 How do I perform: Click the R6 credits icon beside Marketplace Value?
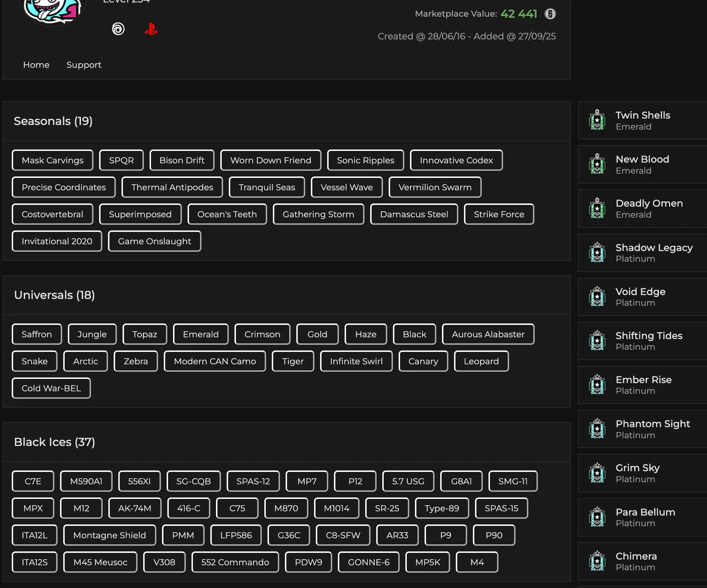(x=550, y=14)
